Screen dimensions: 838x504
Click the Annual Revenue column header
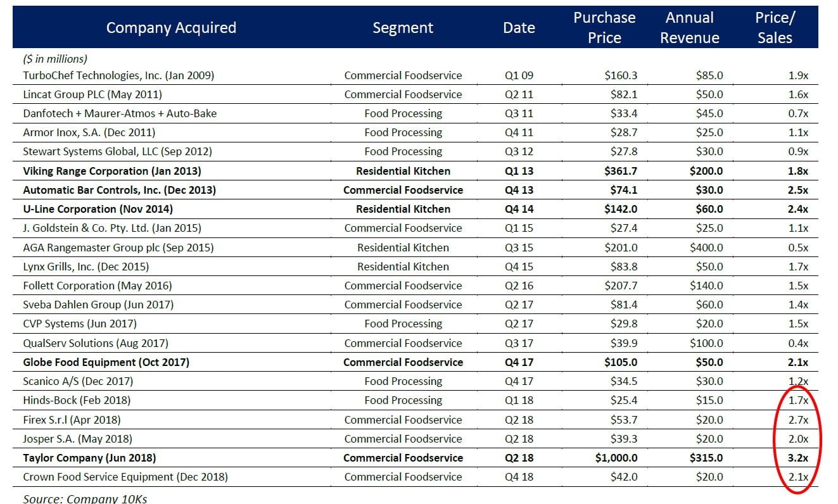[690, 28]
